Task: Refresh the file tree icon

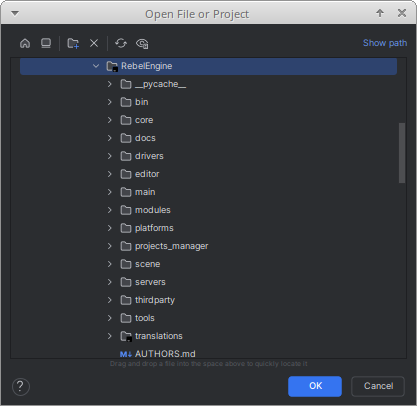Action: click(121, 43)
